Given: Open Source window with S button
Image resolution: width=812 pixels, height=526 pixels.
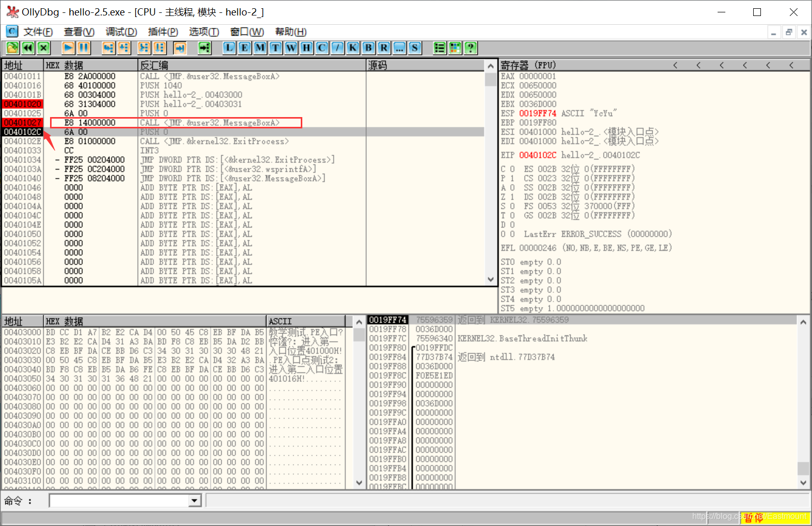Looking at the screenshot, I should 415,48.
